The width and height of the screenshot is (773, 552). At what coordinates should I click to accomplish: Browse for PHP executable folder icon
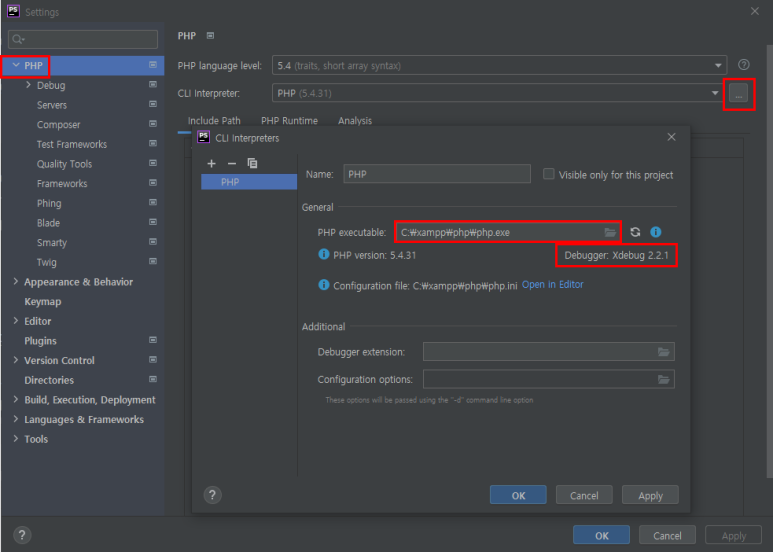click(610, 232)
